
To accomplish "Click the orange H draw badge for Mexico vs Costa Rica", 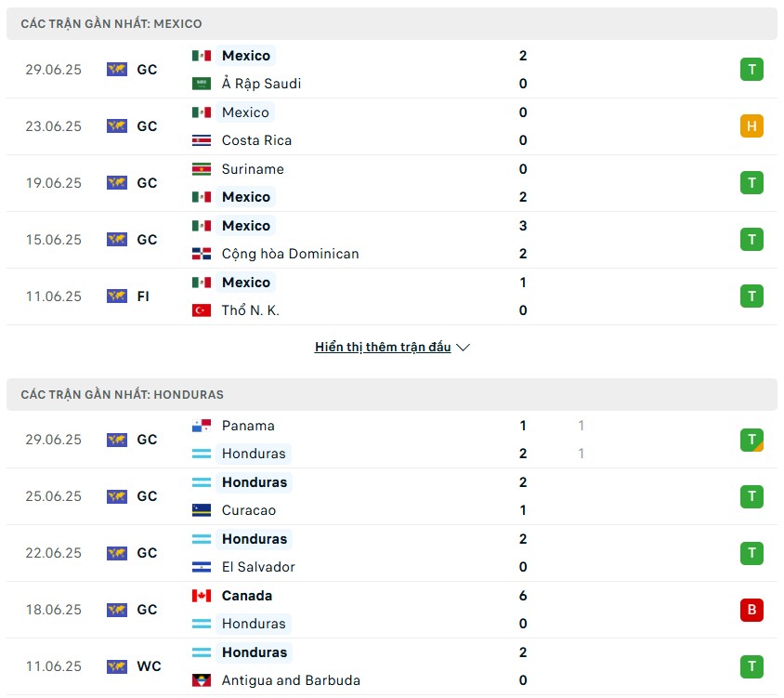I will coord(751,126).
